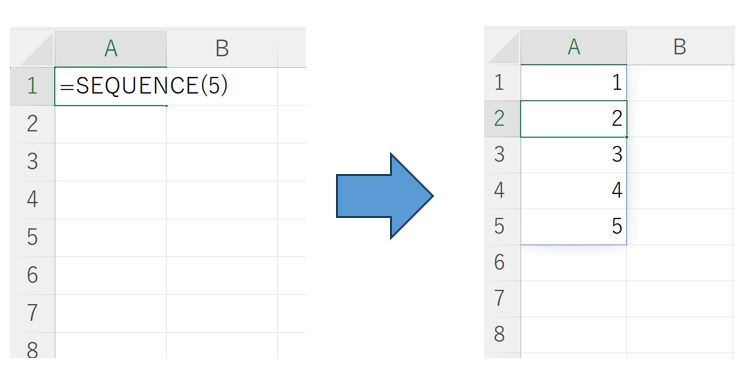Select row 8 header in right sheet
The image size is (743, 367).
coord(502,334)
